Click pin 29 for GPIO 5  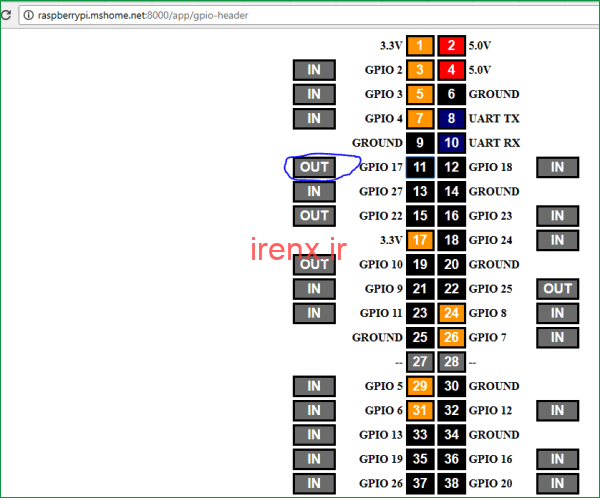(x=420, y=386)
